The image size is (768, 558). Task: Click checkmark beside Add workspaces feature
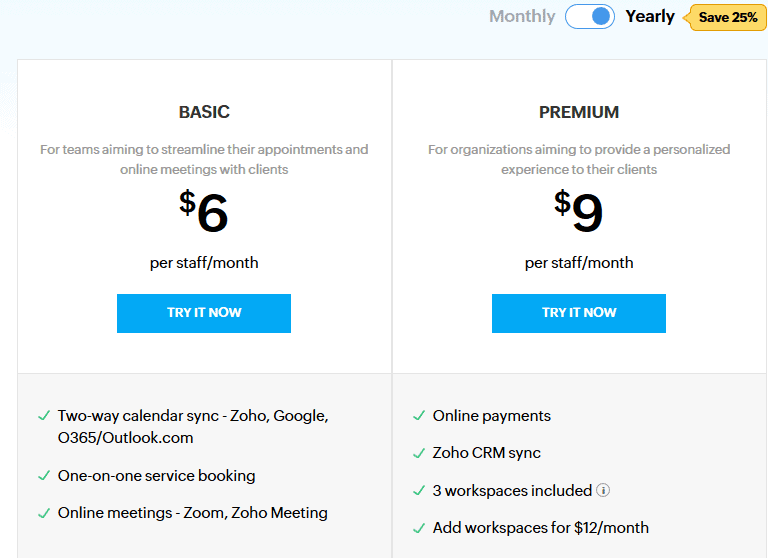click(418, 528)
